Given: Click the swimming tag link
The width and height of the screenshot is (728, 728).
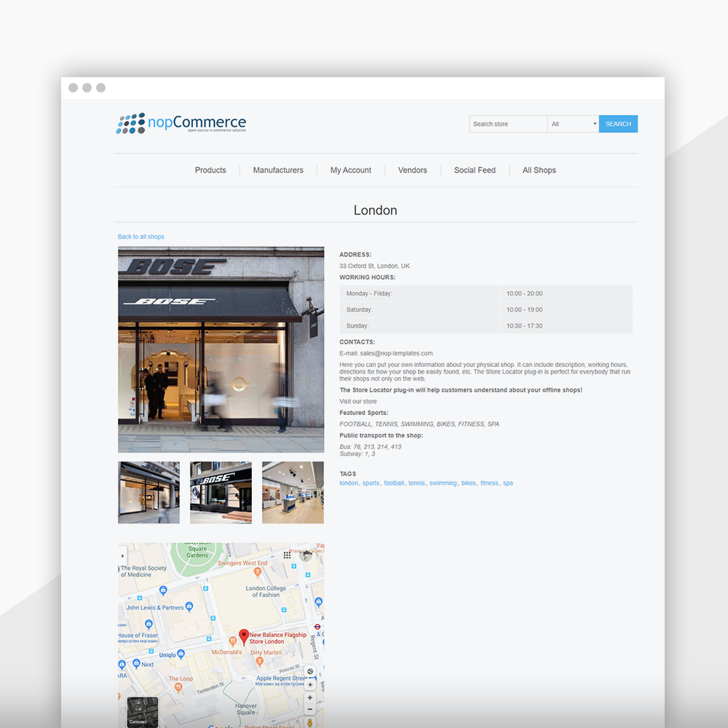Looking at the screenshot, I should tap(443, 483).
